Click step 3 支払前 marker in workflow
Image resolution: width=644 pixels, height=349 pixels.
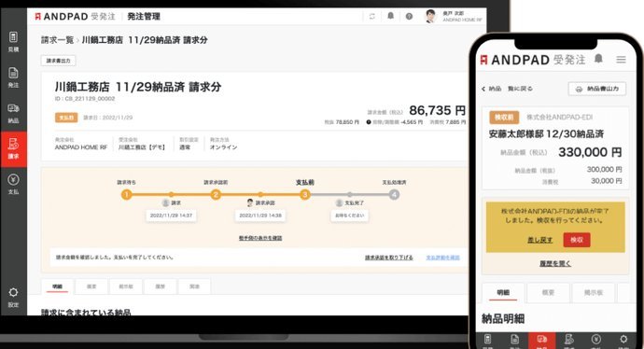pos(305,195)
